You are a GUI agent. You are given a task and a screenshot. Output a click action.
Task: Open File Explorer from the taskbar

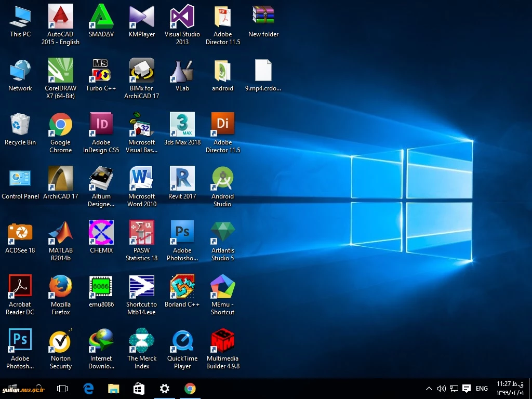[x=114, y=389]
